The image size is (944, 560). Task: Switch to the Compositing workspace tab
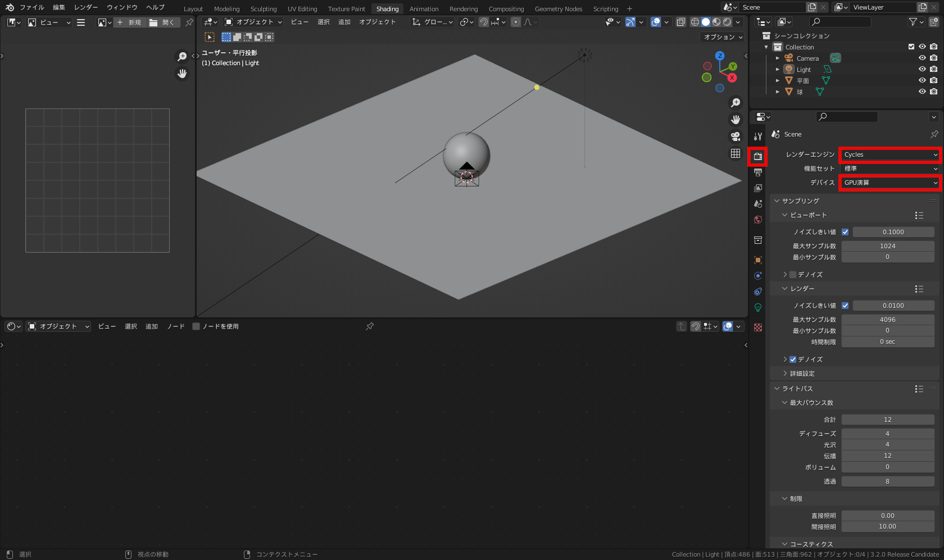tap(506, 9)
